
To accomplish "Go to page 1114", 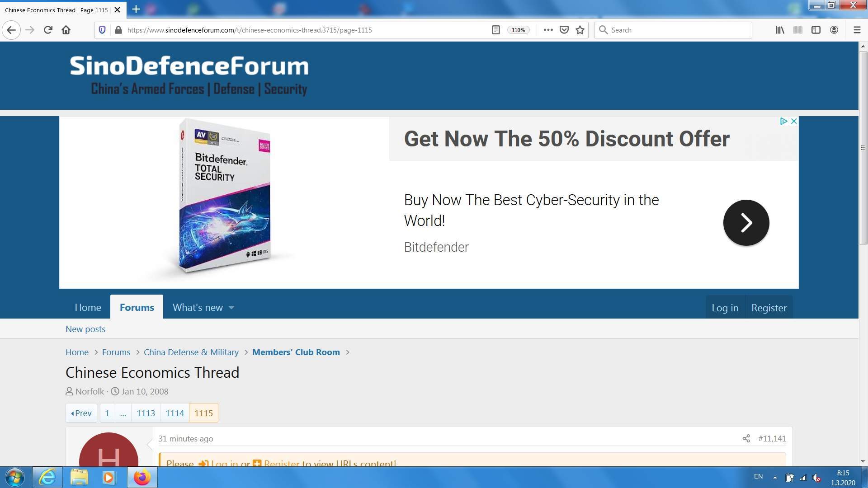I will click(x=175, y=413).
